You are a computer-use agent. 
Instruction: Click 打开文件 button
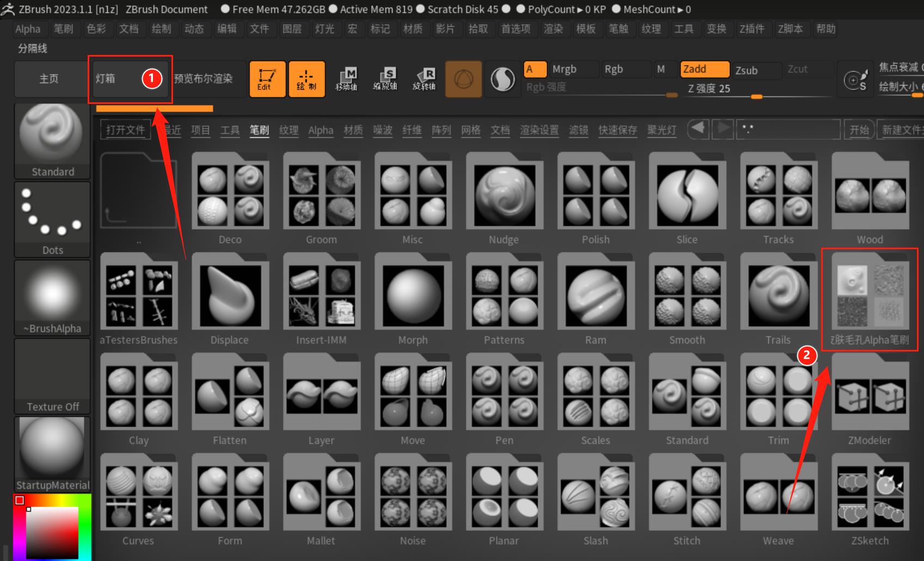(x=125, y=130)
